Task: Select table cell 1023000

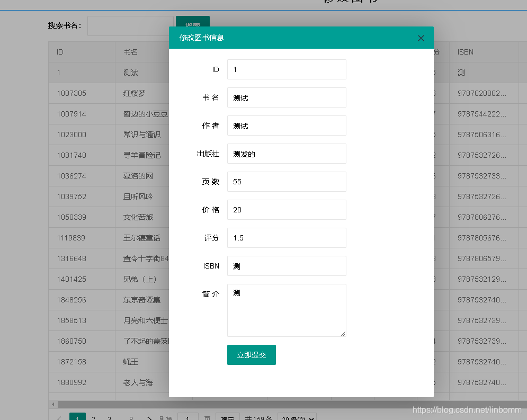Action: coord(82,135)
